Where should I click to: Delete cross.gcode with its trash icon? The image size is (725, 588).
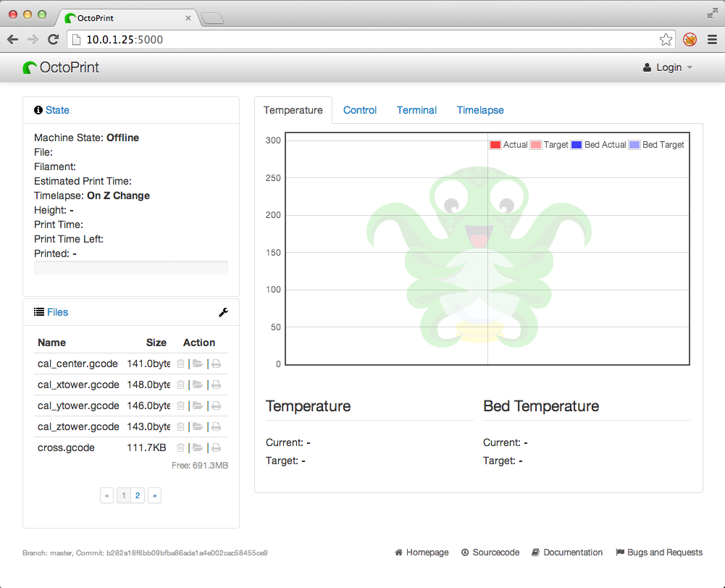click(181, 448)
